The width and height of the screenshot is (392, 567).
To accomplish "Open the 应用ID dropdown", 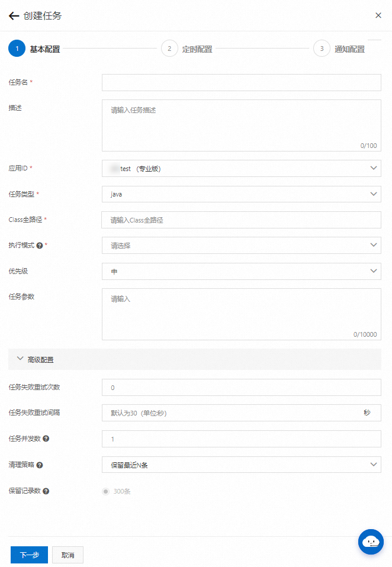I will coord(242,169).
